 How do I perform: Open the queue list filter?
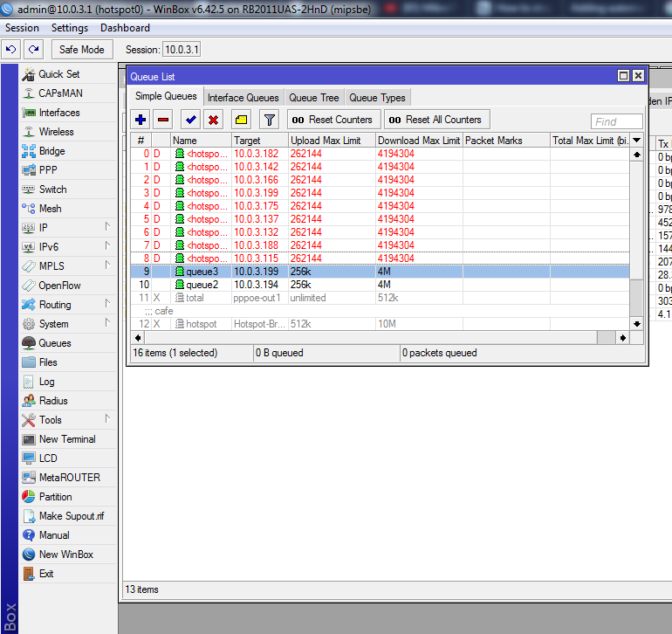coord(269,120)
